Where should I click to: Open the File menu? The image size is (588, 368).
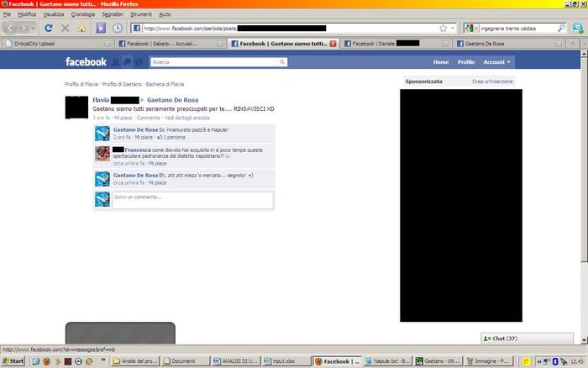pos(7,14)
